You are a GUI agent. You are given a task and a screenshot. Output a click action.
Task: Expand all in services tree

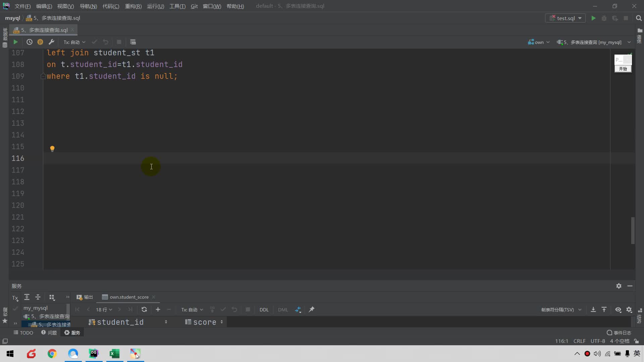click(27, 297)
